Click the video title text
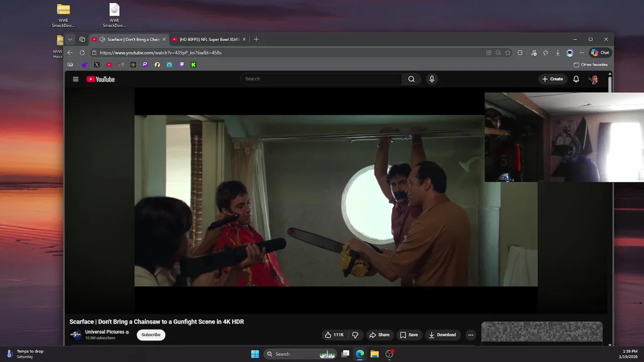 click(x=156, y=322)
